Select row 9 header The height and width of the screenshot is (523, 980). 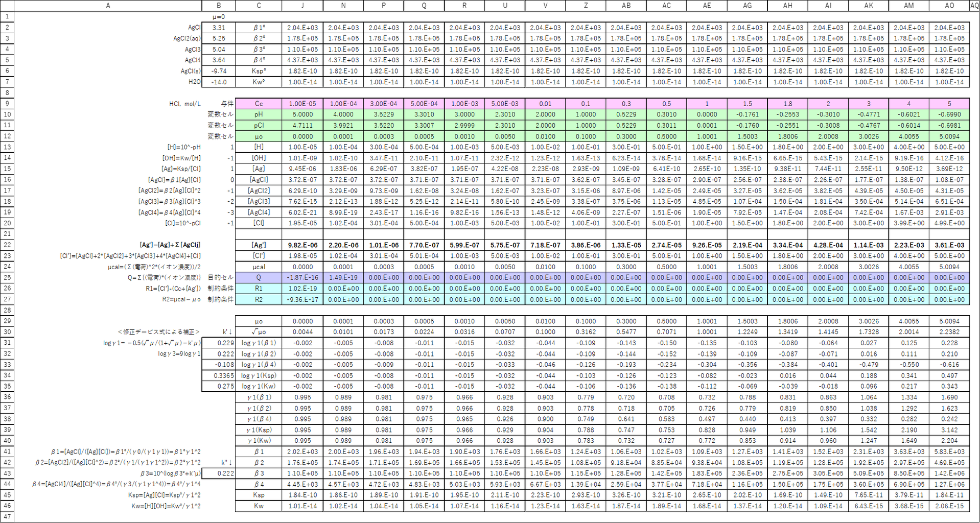pyautogui.click(x=7, y=104)
